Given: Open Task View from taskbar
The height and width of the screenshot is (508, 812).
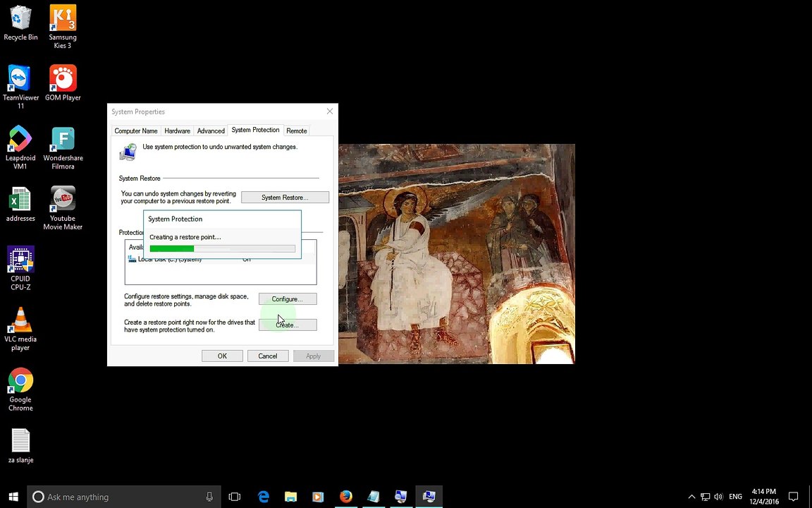Looking at the screenshot, I should [235, 497].
